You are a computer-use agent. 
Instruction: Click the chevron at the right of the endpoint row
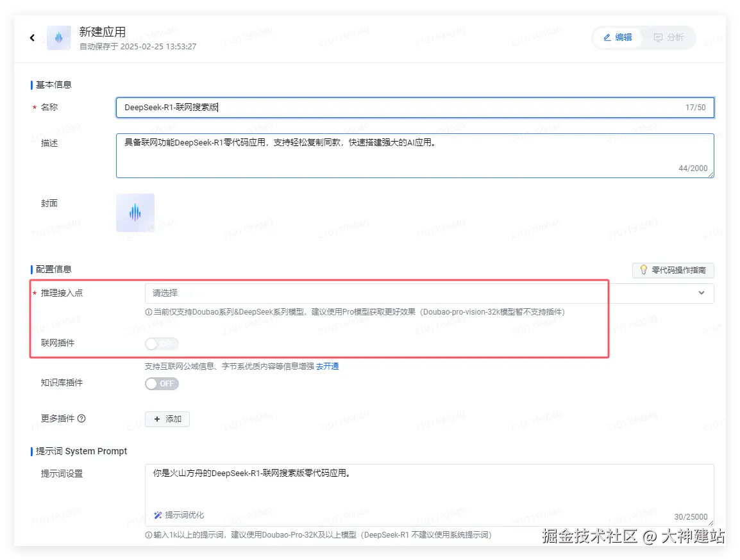pos(702,293)
